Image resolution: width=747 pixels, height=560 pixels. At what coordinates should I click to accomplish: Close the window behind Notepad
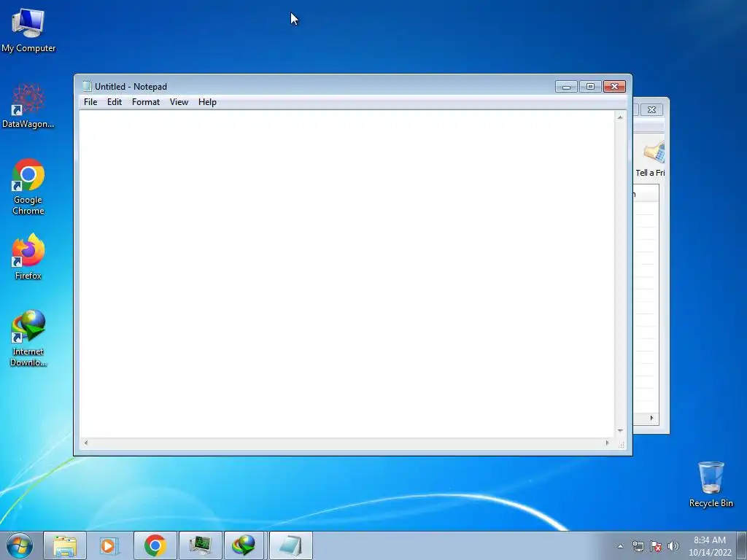(x=651, y=109)
